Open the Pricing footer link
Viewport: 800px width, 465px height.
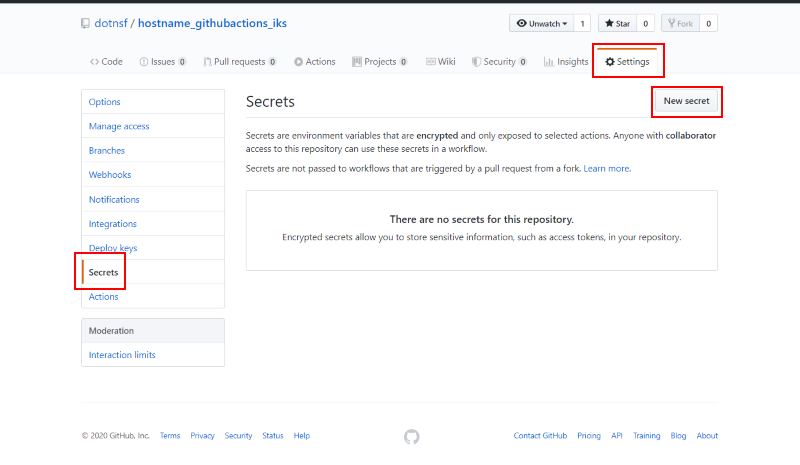(589, 436)
